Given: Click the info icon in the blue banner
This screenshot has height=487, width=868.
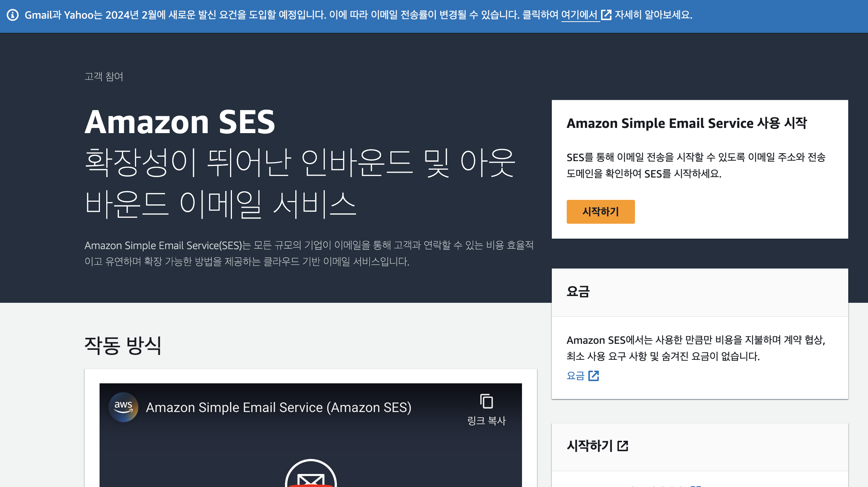Looking at the screenshot, I should pyautogui.click(x=13, y=15).
